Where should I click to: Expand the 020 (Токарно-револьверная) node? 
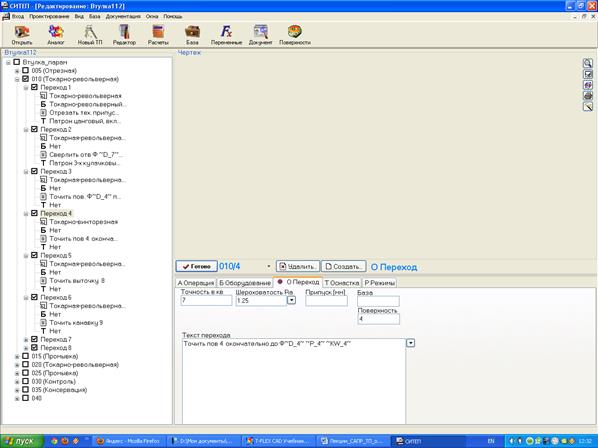[17, 365]
